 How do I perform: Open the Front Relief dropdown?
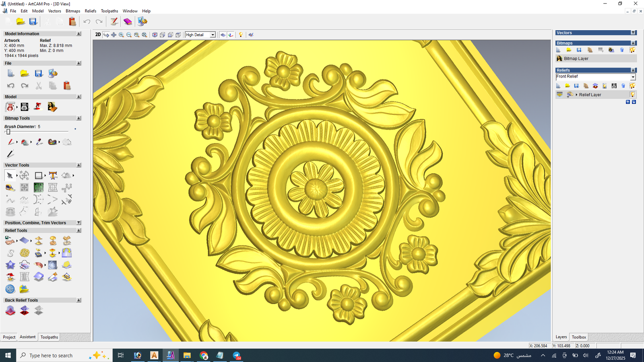633,77
